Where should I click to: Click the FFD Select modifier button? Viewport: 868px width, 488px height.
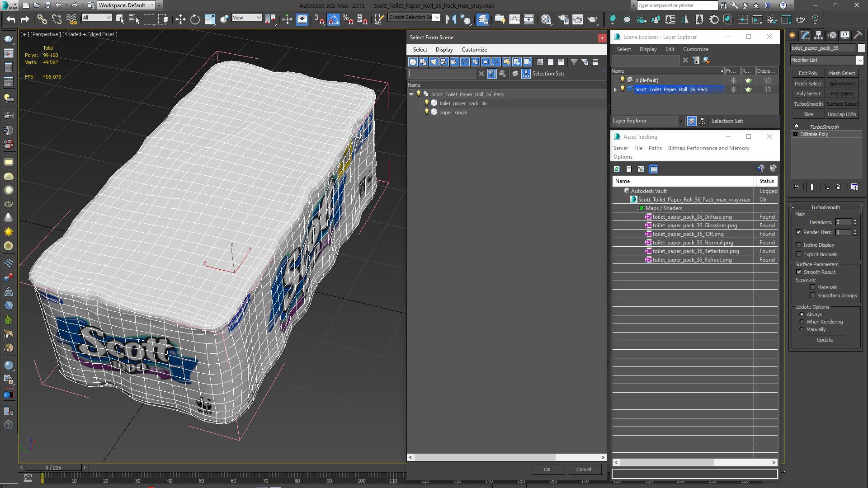pyautogui.click(x=842, y=94)
